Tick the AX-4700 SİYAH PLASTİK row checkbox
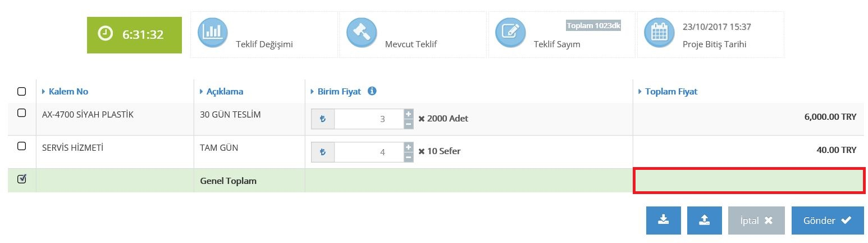 tap(22, 113)
